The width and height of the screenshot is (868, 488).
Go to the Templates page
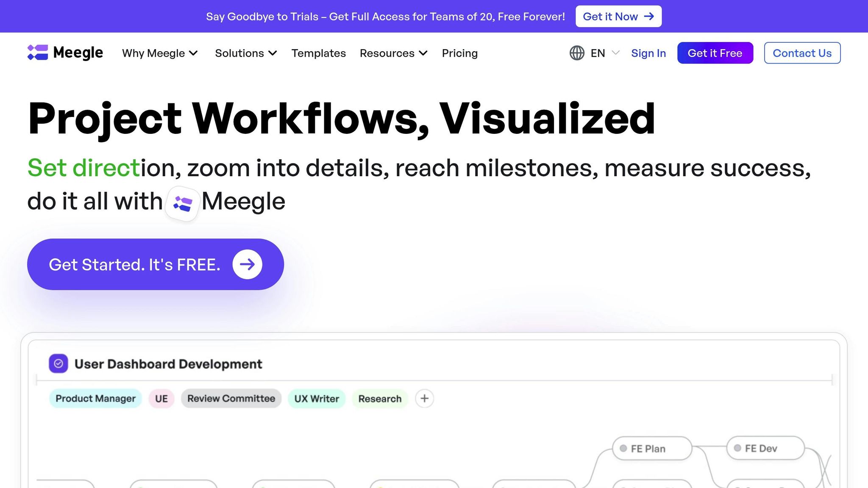click(x=318, y=53)
